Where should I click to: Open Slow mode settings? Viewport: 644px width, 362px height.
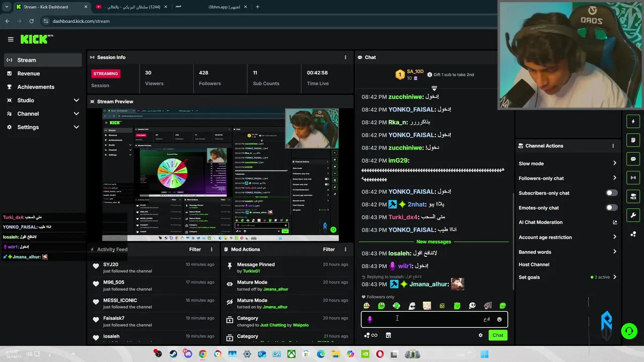pyautogui.click(x=568, y=163)
